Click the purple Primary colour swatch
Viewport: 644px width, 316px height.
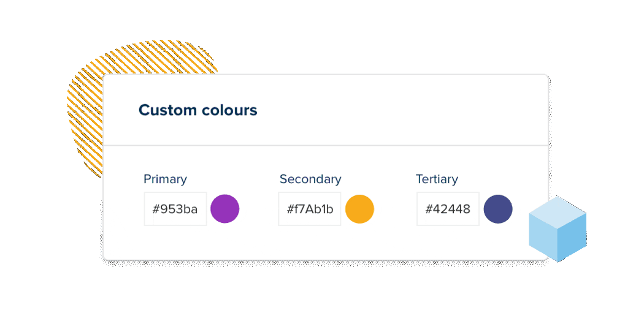click(x=224, y=209)
